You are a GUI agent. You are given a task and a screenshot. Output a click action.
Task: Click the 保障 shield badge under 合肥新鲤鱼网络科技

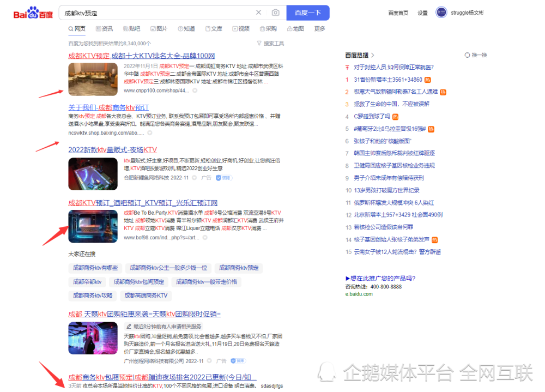[224, 178]
